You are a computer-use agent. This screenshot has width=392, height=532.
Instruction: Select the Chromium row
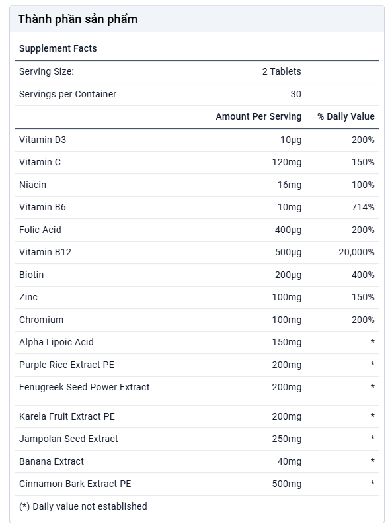197,320
